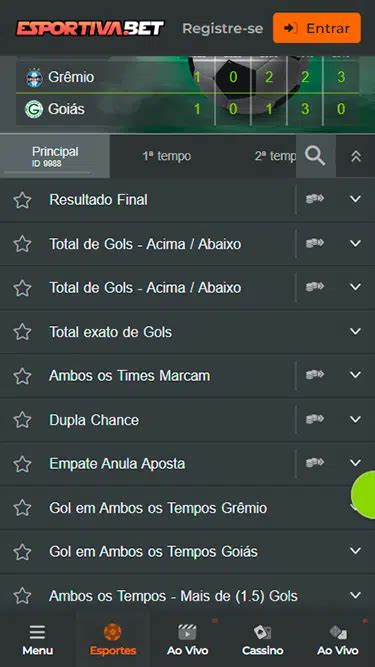Expand the Resultado Final market chevron
Image resolution: width=375 pixels, height=667 pixels.
tap(355, 199)
